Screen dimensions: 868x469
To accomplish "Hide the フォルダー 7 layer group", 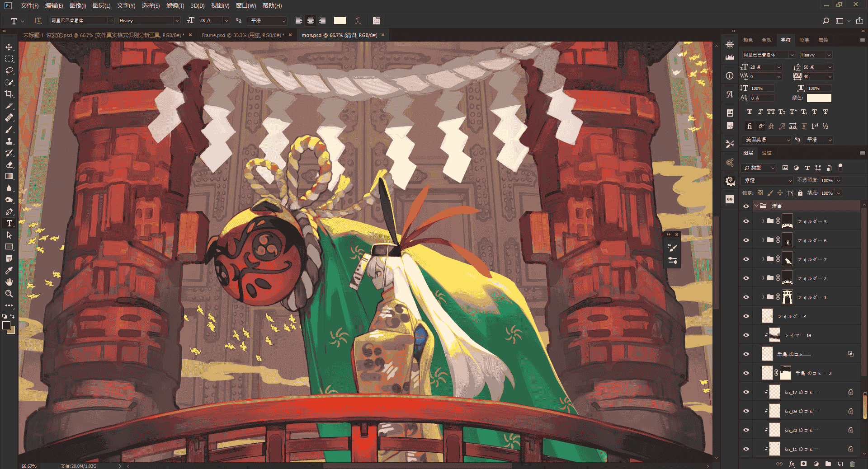I will 746,259.
